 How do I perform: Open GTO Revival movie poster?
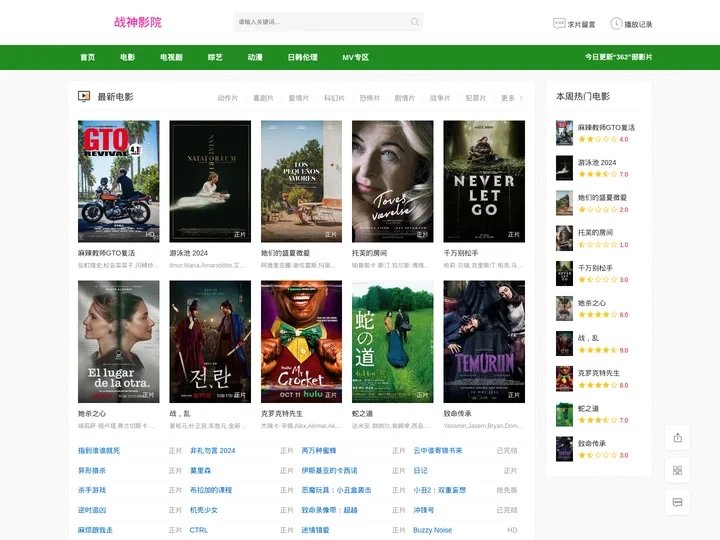(x=118, y=181)
